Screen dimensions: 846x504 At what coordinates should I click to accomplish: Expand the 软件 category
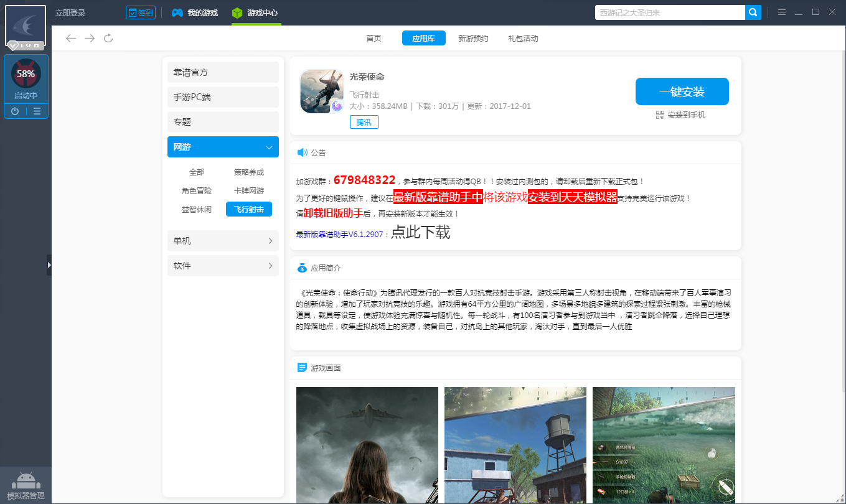coord(223,266)
